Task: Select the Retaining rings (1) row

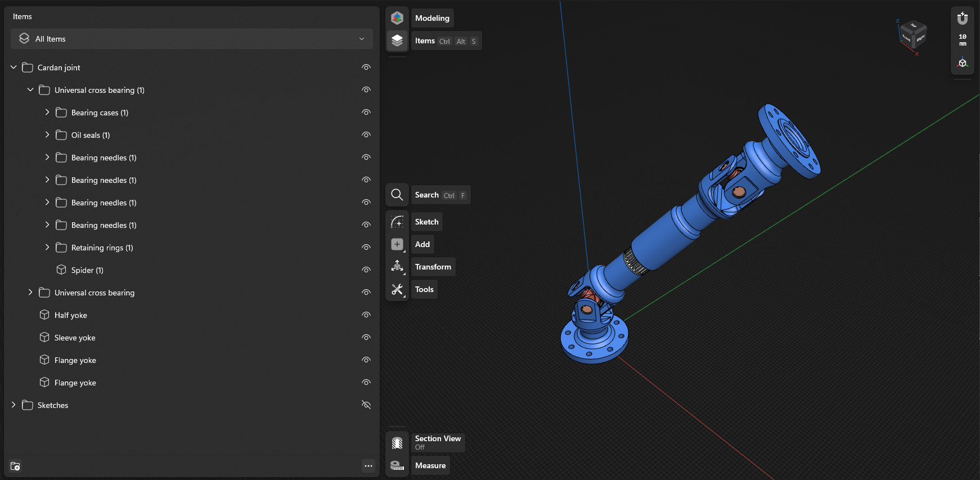Action: point(191,248)
